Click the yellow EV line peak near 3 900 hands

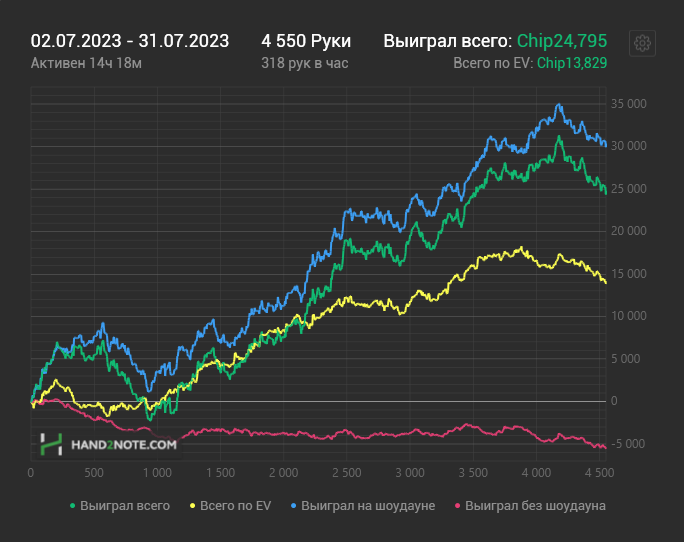point(521,248)
